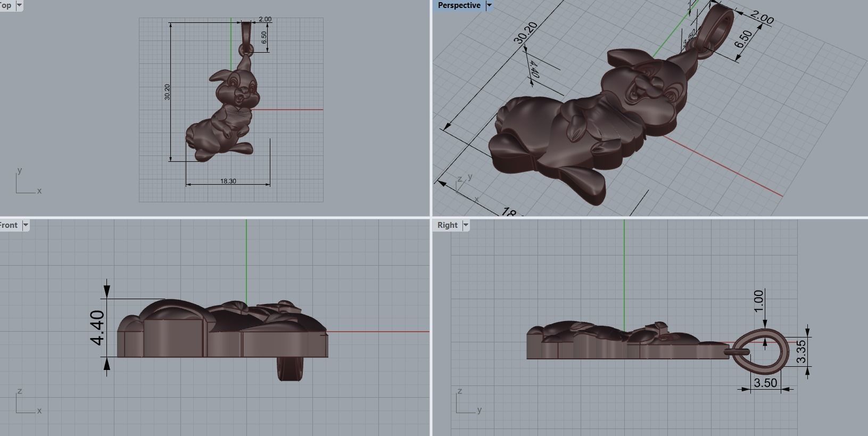This screenshot has width=868, height=436.
Task: Click the 4.40 dimension in Front view
Action: [x=97, y=328]
